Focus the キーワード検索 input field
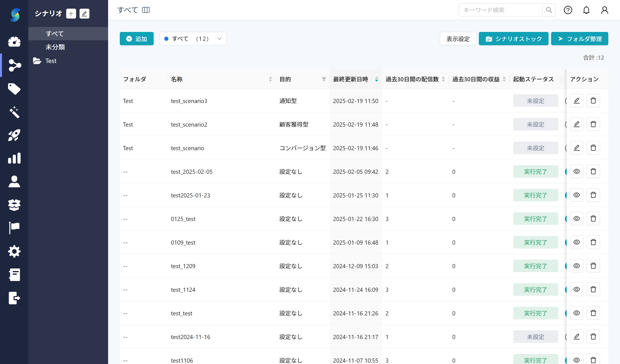Image resolution: width=620 pixels, height=364 pixels. (500, 10)
